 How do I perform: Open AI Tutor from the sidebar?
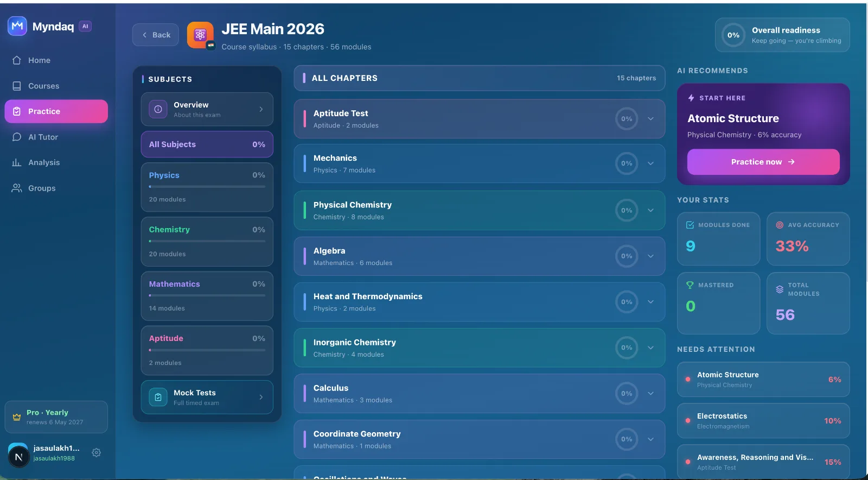click(56, 137)
